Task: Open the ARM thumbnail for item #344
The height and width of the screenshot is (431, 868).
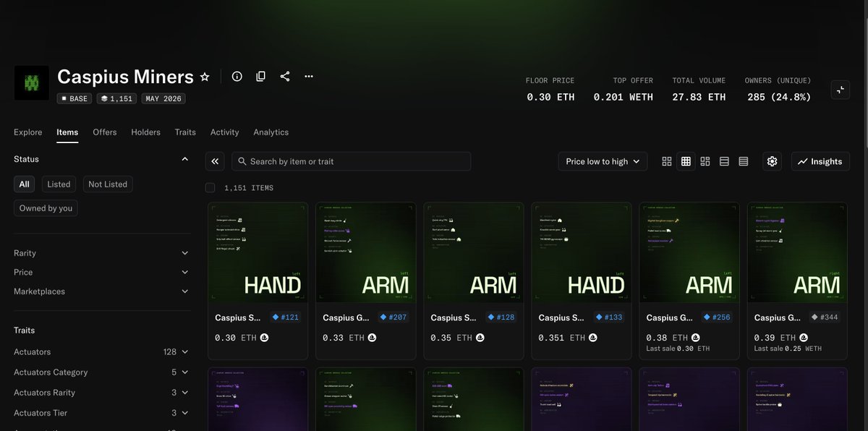Action: click(797, 252)
